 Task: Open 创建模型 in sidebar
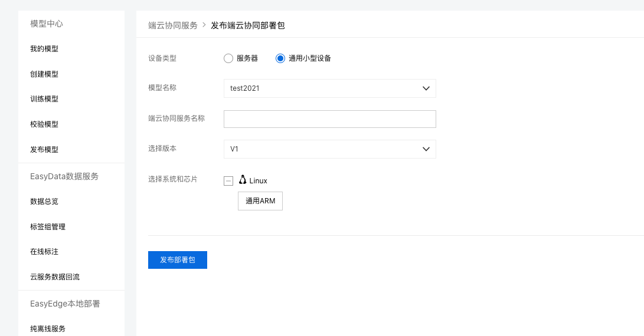tap(44, 74)
